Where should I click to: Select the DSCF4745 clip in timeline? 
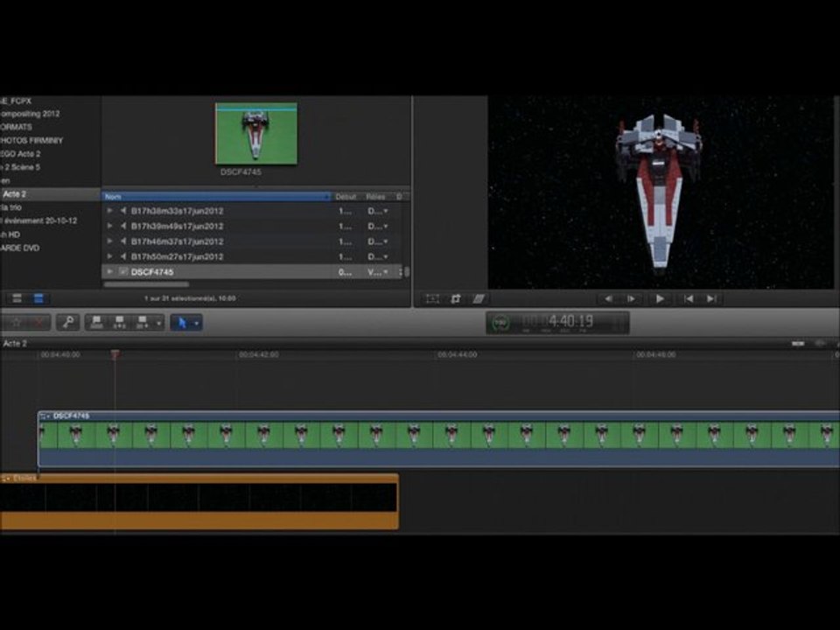tap(438, 439)
